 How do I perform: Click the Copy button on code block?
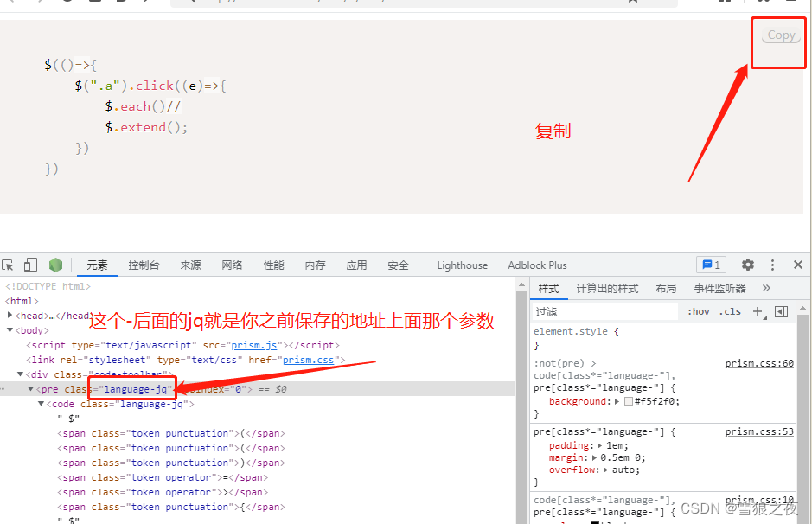click(x=781, y=35)
